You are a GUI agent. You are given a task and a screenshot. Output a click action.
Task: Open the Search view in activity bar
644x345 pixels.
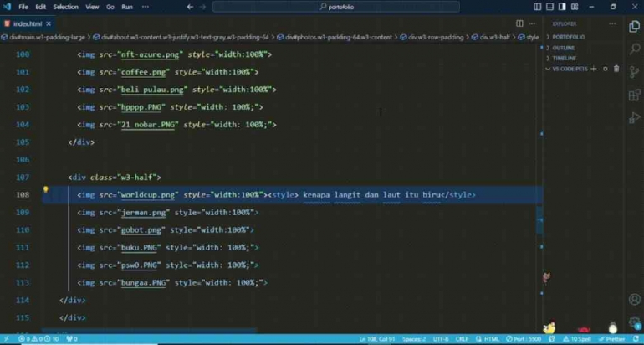(634, 49)
